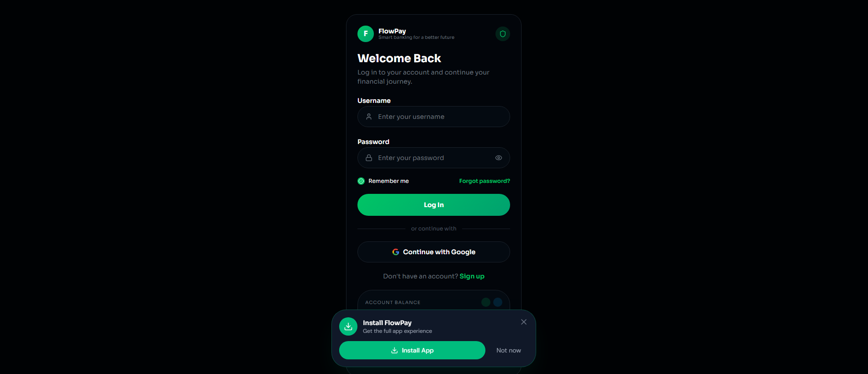Click the Install App button

tap(412, 350)
